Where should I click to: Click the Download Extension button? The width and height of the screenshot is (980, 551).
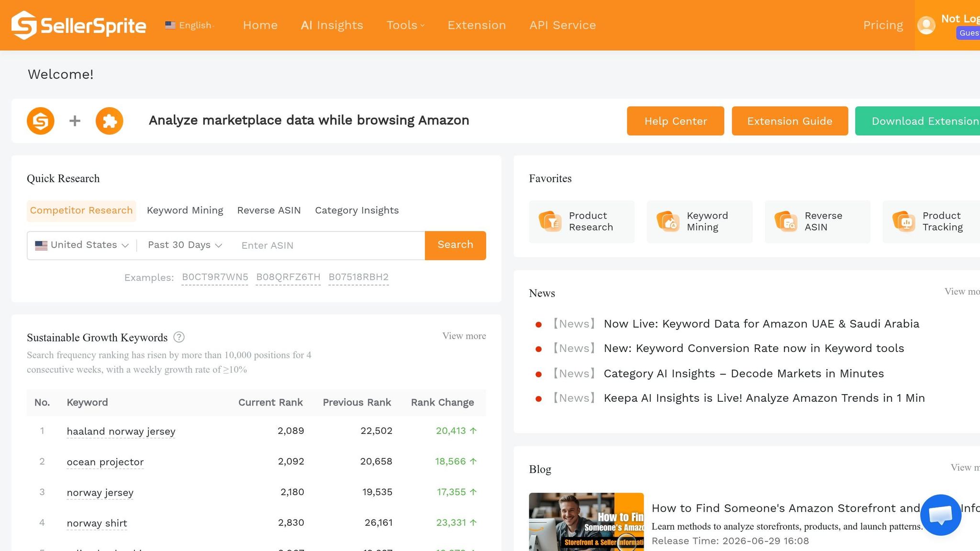(x=918, y=121)
